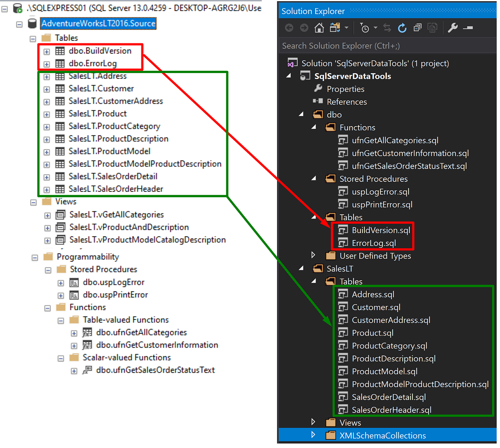Click the SalesLT folder icon in Solution Explorer
The image size is (500, 448).
[318, 268]
